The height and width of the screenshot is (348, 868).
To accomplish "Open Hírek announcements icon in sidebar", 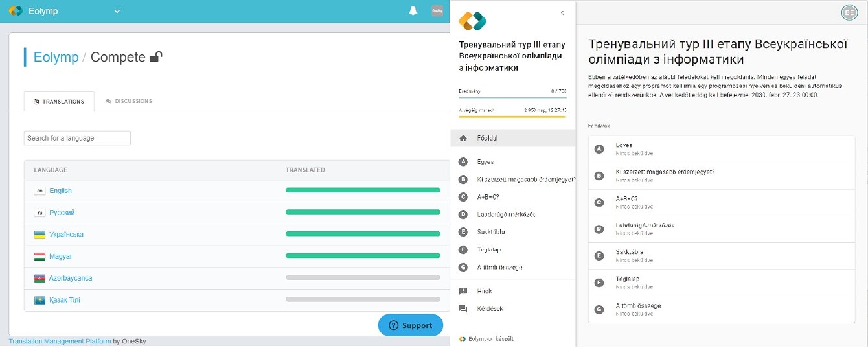I will tap(463, 292).
